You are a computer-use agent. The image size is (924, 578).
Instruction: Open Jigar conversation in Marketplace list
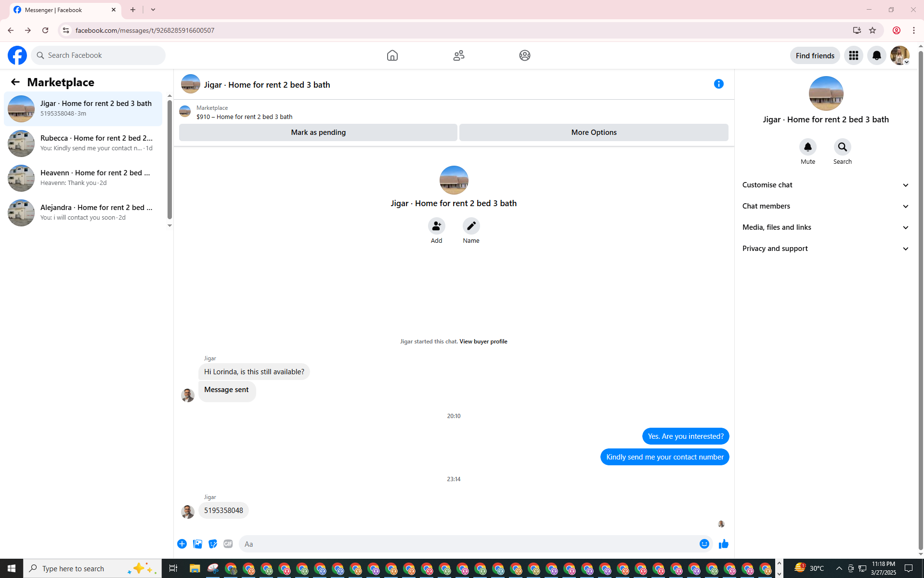83,109
